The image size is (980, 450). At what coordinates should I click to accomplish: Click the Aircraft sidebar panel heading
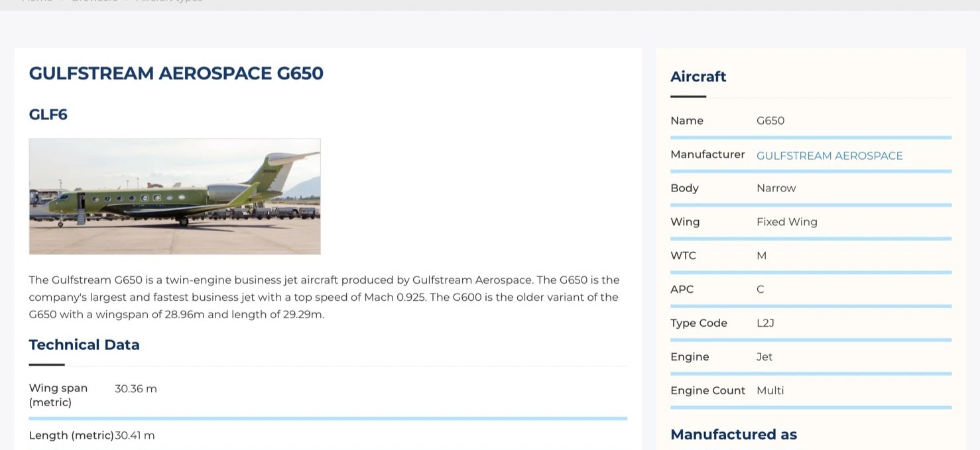tap(698, 77)
